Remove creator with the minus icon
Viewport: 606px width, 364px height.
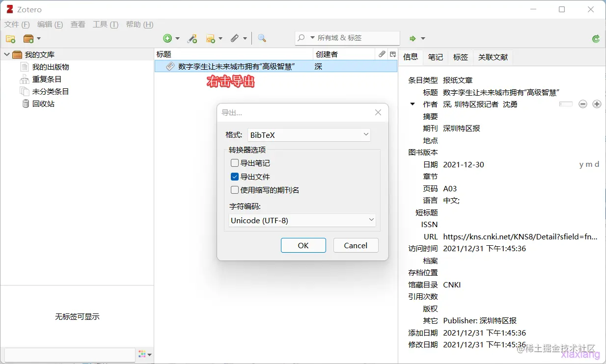pos(583,104)
